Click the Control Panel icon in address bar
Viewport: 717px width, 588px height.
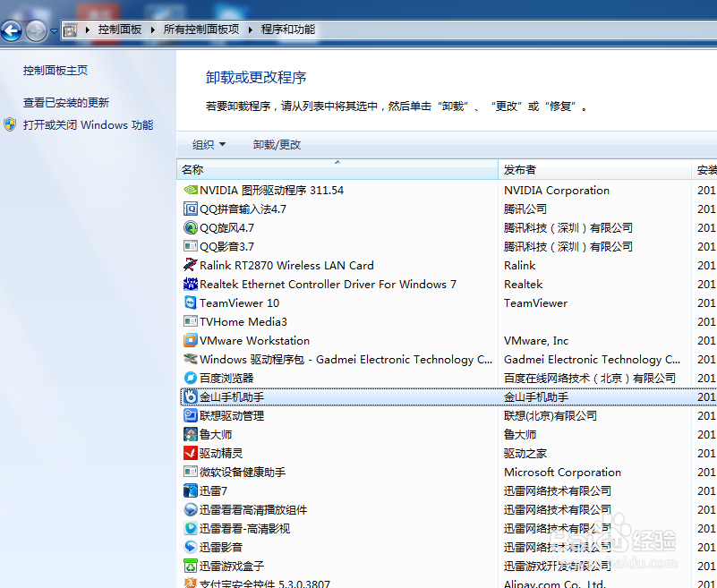point(71,30)
